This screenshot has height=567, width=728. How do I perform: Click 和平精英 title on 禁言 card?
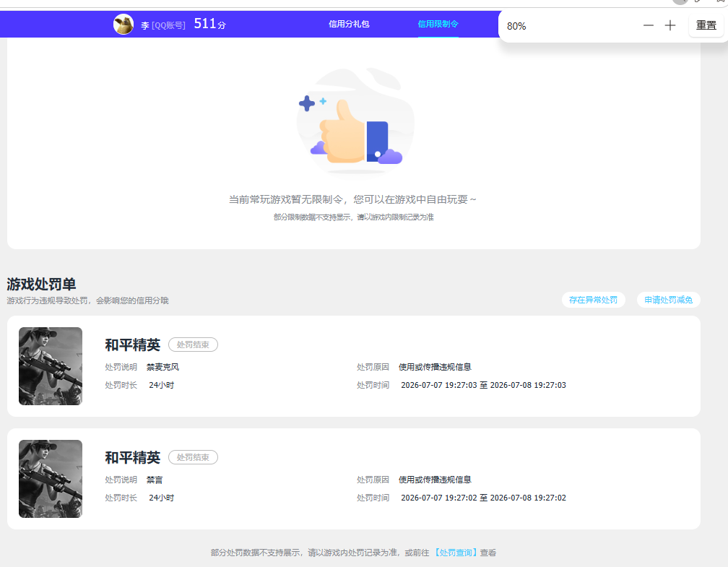(x=133, y=457)
